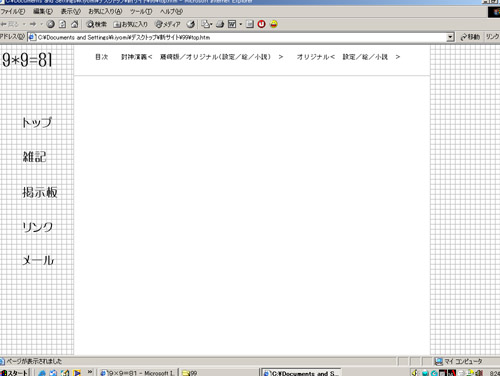The width and height of the screenshot is (500, 376).
Task: Click the address bar path field
Action: (241, 37)
